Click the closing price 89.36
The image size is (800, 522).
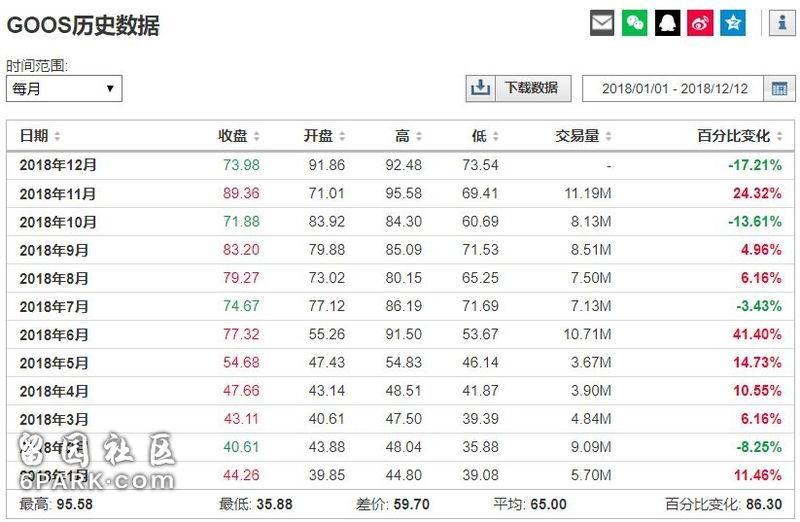(x=241, y=193)
